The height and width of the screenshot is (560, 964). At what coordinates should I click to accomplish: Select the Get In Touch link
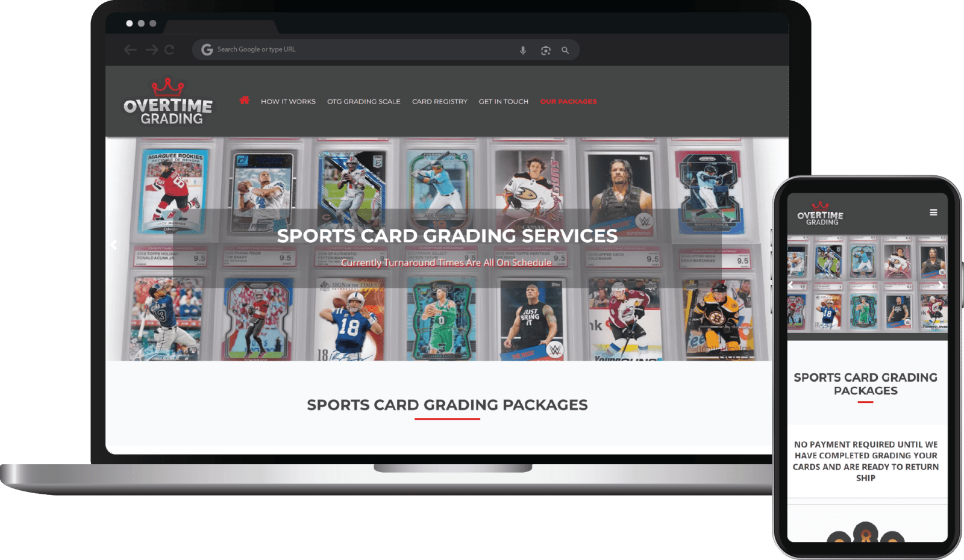click(503, 102)
